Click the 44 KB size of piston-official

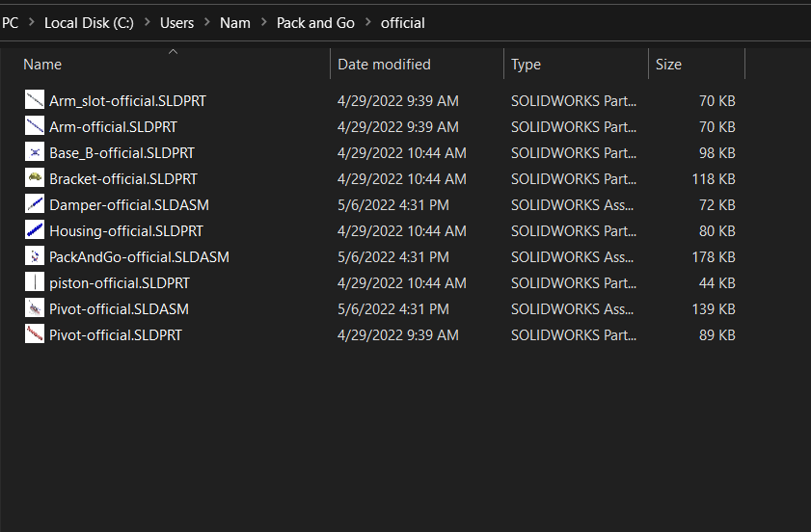click(x=717, y=282)
